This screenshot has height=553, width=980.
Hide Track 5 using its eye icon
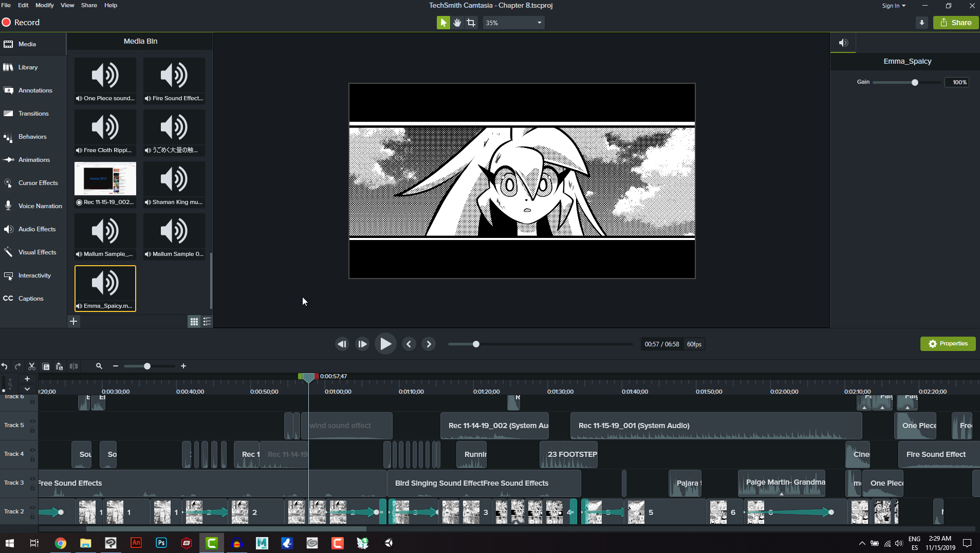click(x=32, y=421)
